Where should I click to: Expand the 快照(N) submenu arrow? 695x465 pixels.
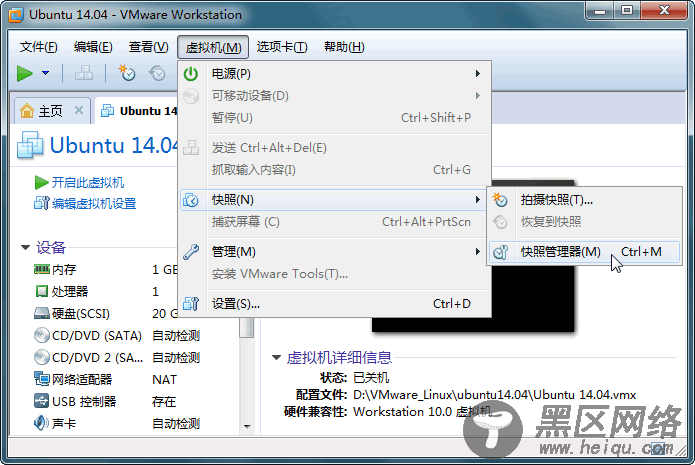click(x=477, y=200)
